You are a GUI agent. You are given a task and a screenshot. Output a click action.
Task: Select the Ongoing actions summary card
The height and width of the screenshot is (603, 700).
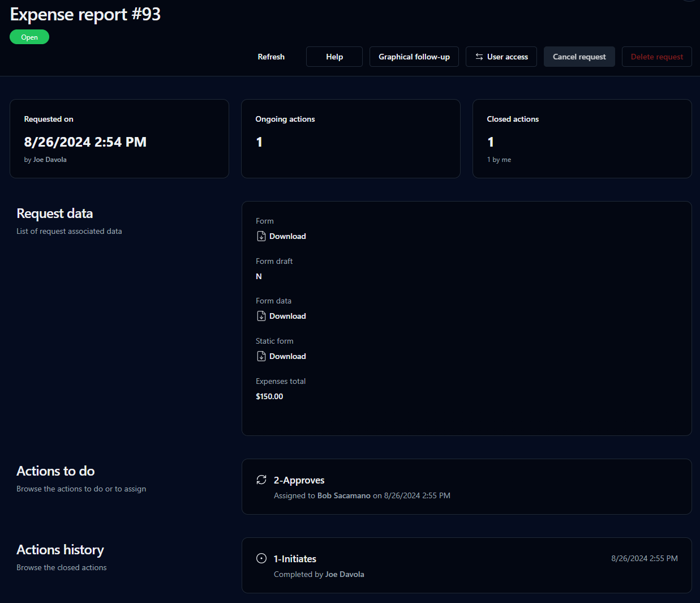(x=350, y=139)
